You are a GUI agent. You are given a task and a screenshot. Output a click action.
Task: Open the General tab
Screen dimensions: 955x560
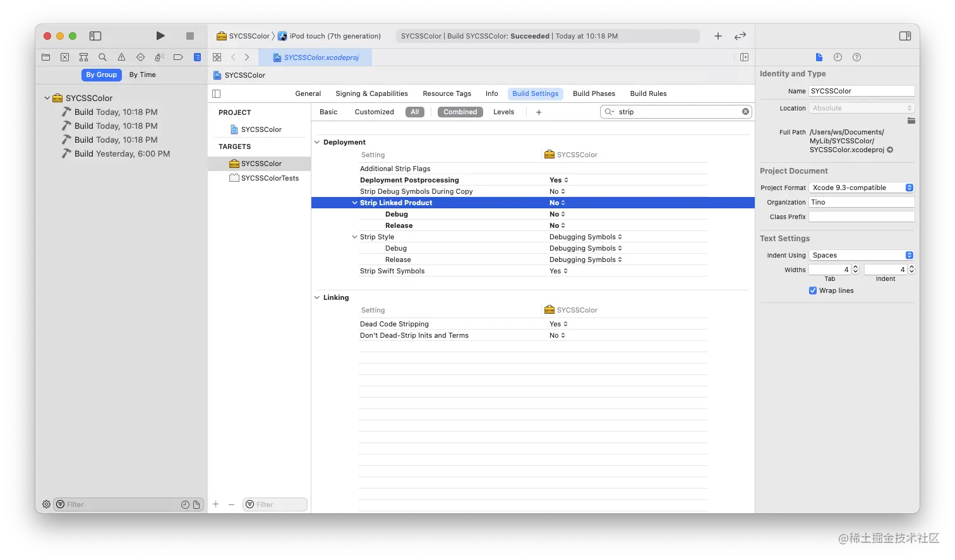(x=308, y=93)
